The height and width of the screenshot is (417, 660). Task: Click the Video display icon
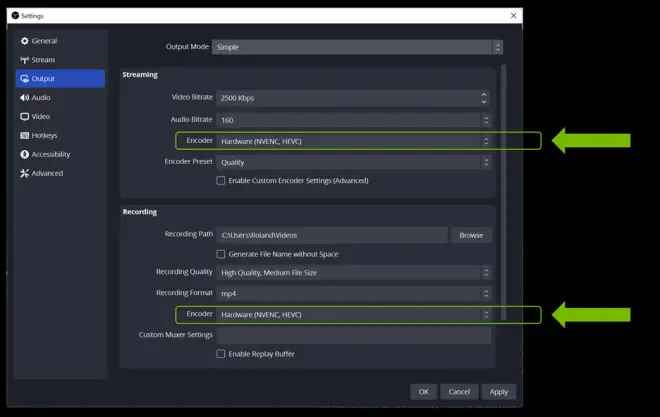point(24,117)
